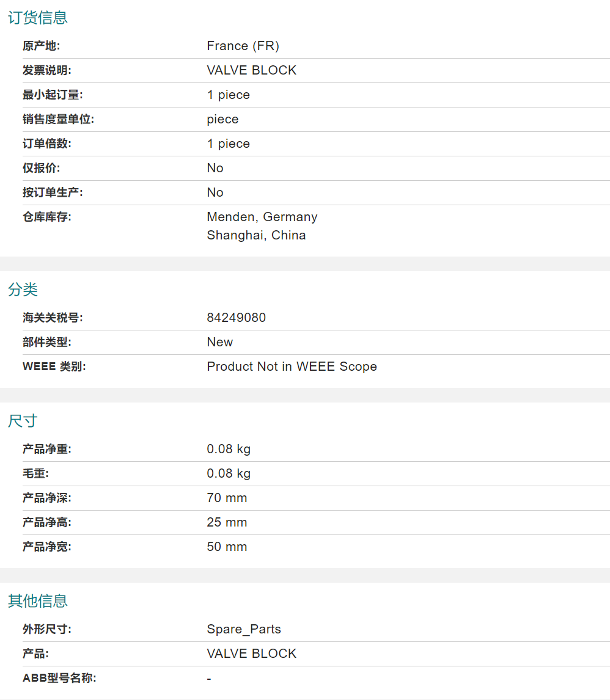Select the Menden, Germany warehouse entry
Viewport: 610px width, 700px height.
[x=262, y=217]
